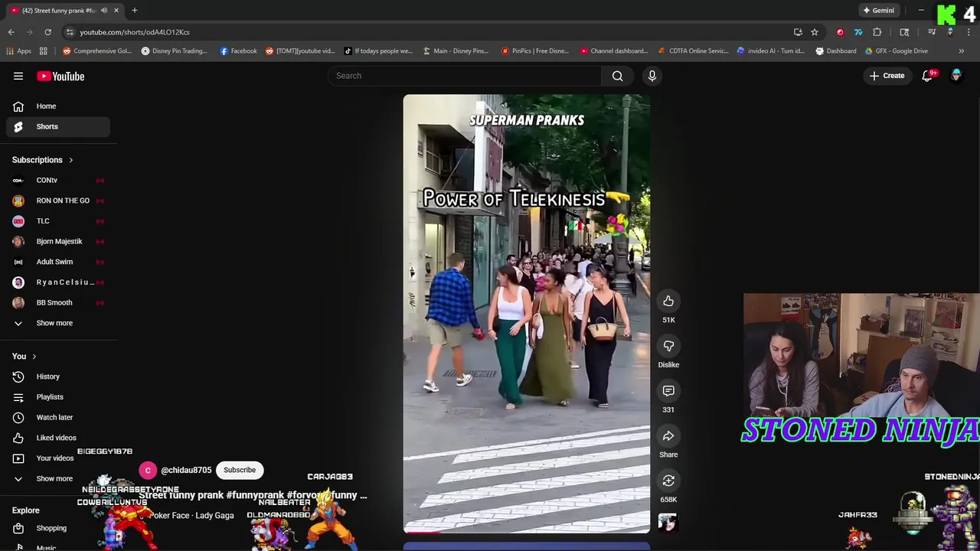
Task: Open watch History
Action: [57, 377]
